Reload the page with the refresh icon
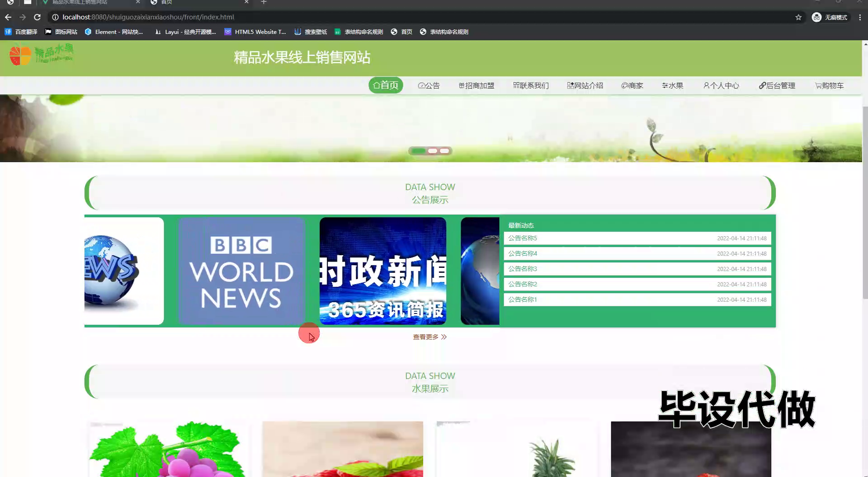The width and height of the screenshot is (868, 477). tap(38, 17)
